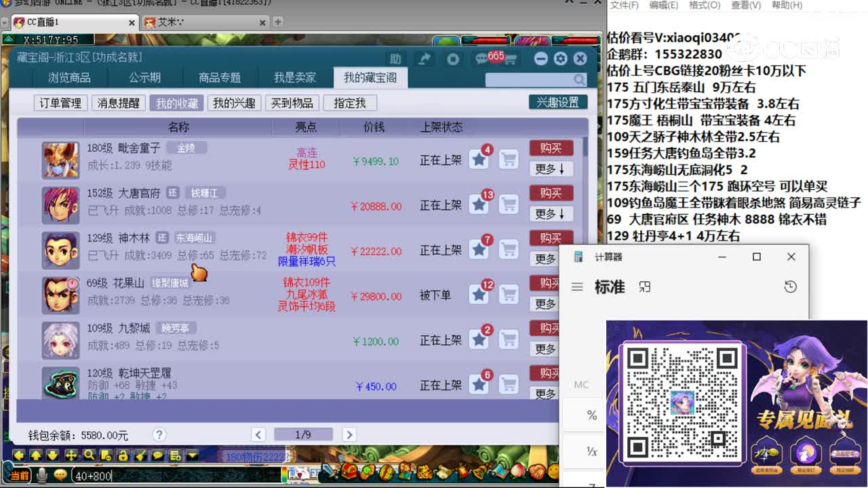Switch to the 我是买家 tab
Image resolution: width=868 pixels, height=488 pixels.
tap(294, 77)
